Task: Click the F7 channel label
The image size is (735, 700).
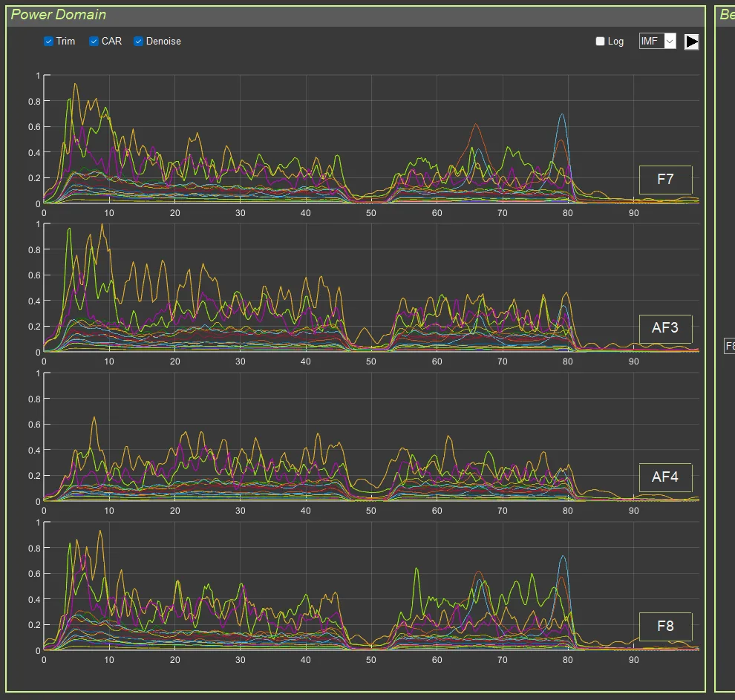Action: click(x=665, y=180)
